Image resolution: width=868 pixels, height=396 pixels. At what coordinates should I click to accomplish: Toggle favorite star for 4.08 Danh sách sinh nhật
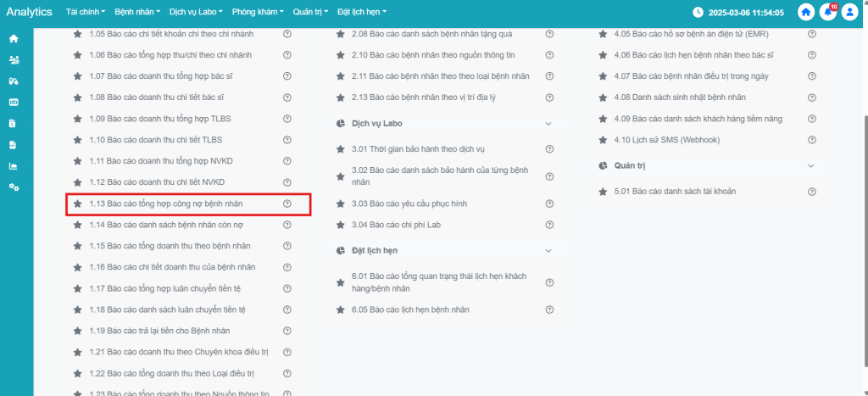pyautogui.click(x=603, y=98)
